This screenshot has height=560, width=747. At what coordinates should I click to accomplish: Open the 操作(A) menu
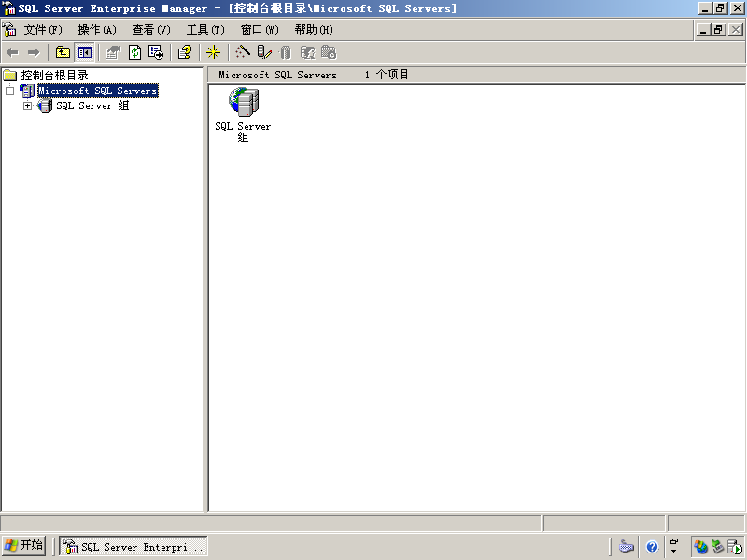[97, 30]
